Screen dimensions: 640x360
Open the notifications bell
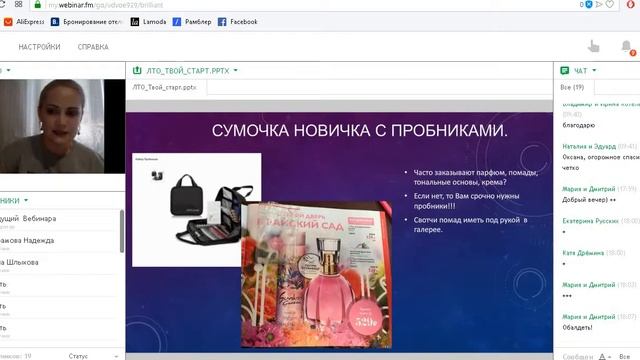point(627,47)
